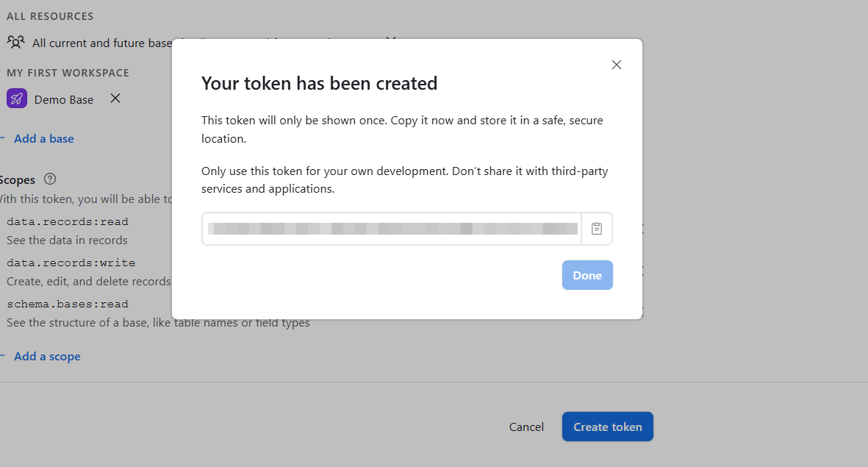Click the Add a base link

tap(44, 138)
